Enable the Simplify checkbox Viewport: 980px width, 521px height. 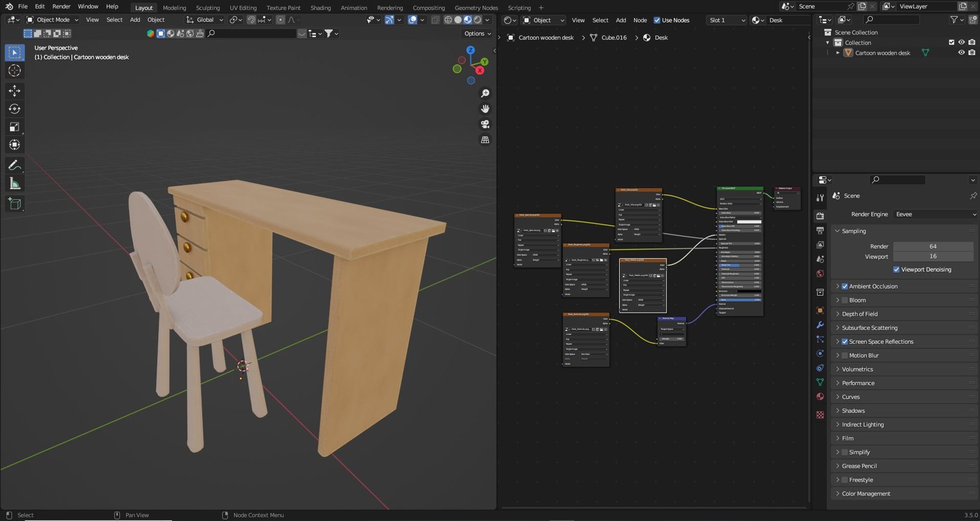[845, 452]
